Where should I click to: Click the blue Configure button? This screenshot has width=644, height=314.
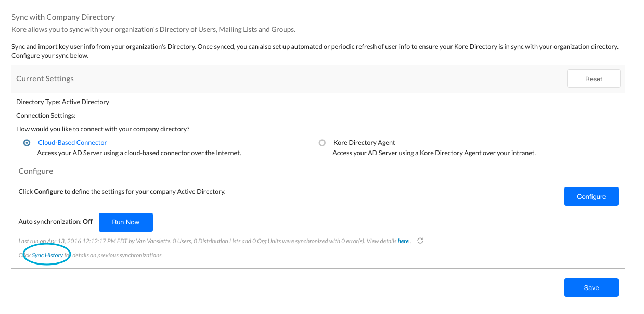click(591, 196)
